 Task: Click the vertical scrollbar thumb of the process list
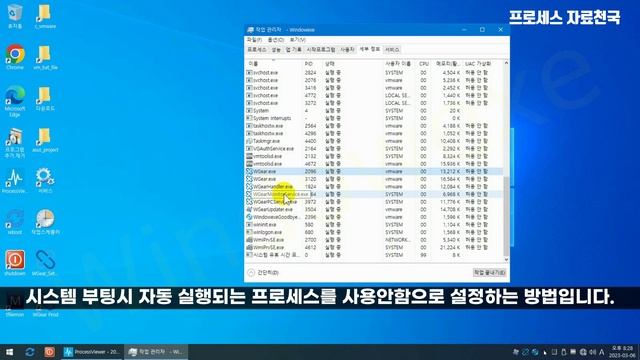point(506,216)
